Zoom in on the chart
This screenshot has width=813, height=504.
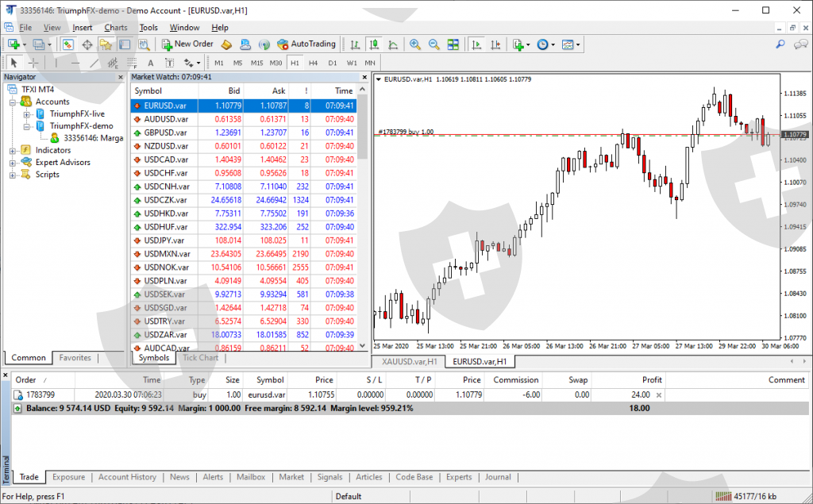pos(415,44)
